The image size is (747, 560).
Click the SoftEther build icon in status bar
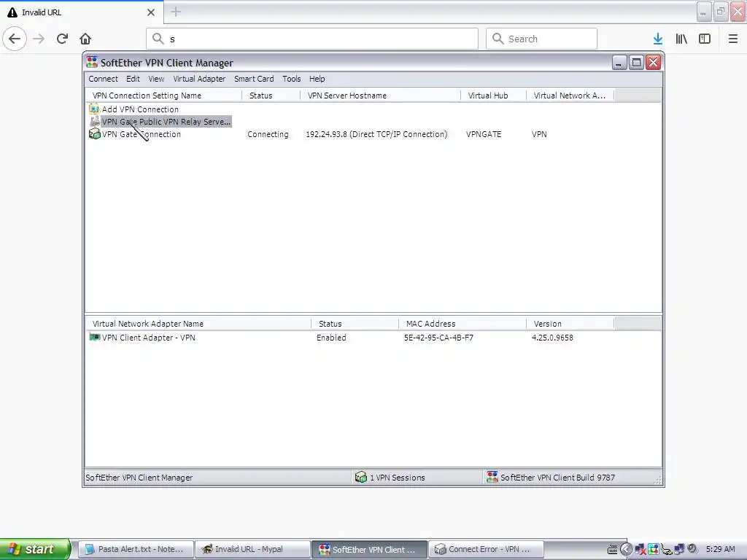[x=492, y=477]
